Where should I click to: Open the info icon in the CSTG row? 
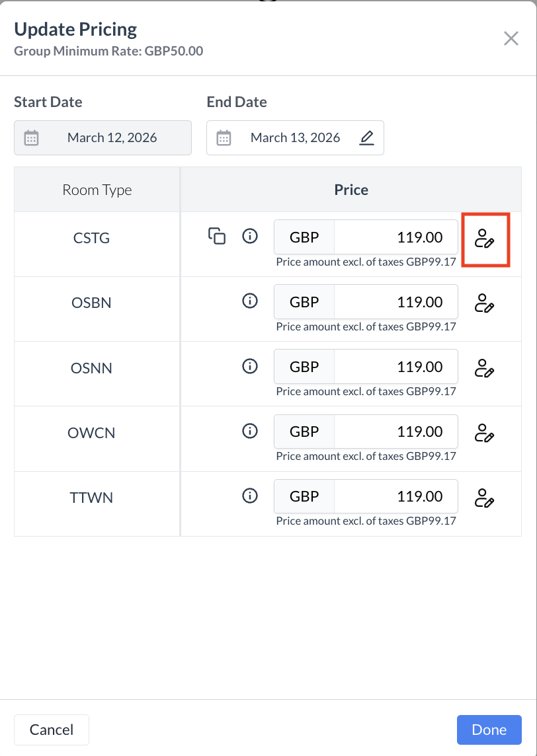point(250,236)
